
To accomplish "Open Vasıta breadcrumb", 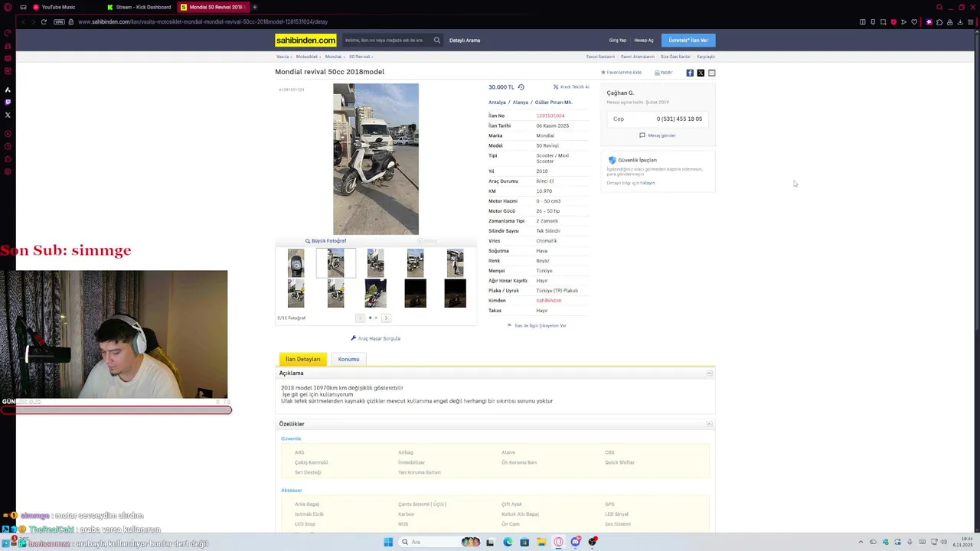I will coord(283,57).
